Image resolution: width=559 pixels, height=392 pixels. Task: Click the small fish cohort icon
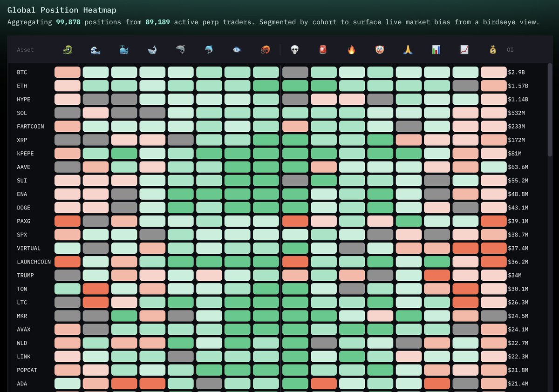coord(237,49)
